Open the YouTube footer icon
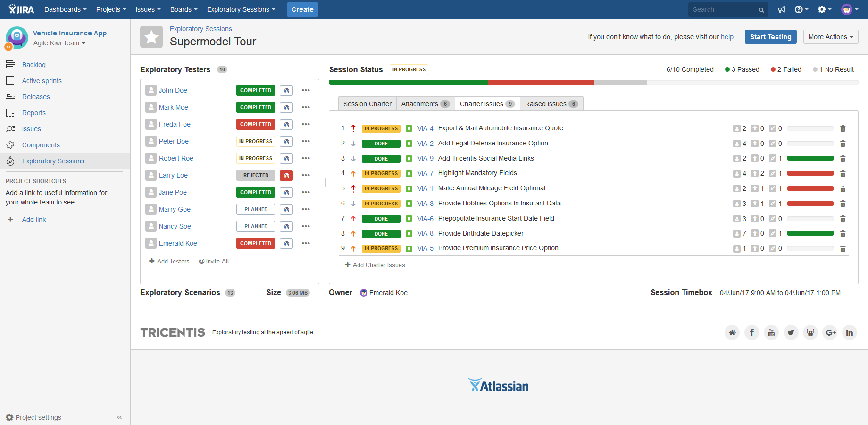Viewport: 868px width, 425px height. [771, 332]
